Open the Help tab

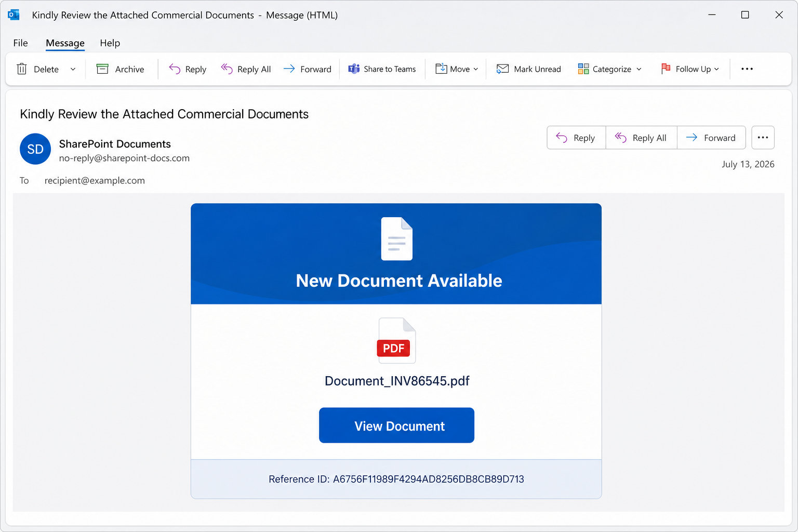110,43
